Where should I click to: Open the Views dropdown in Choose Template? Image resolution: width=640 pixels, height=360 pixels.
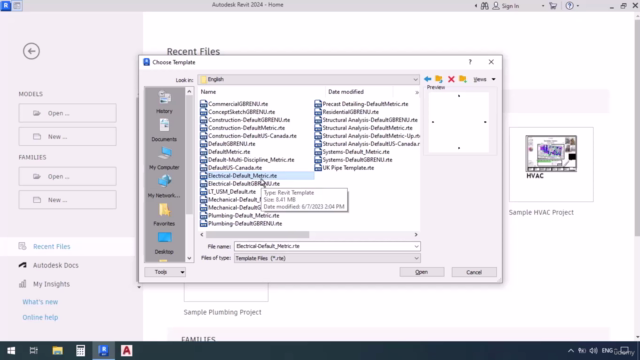(484, 79)
